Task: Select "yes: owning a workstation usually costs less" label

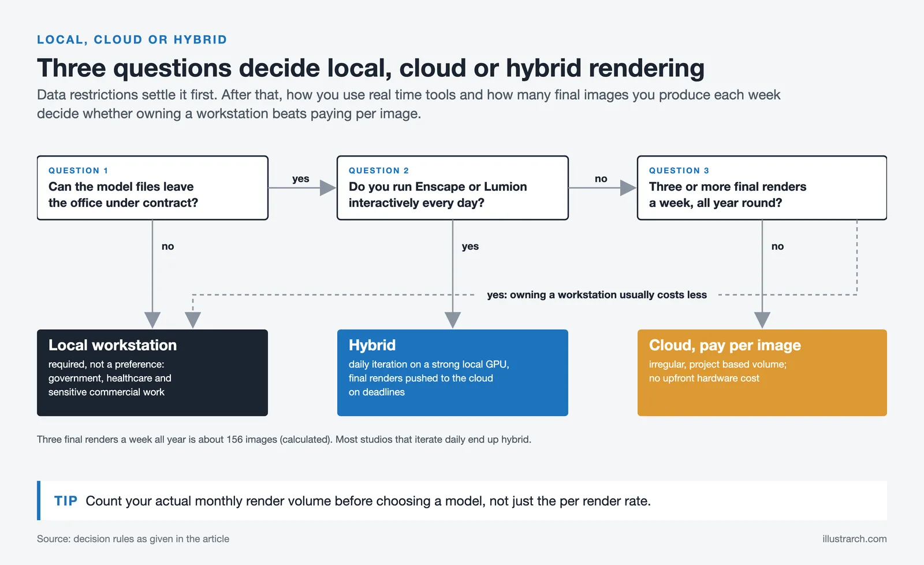Action: click(597, 295)
